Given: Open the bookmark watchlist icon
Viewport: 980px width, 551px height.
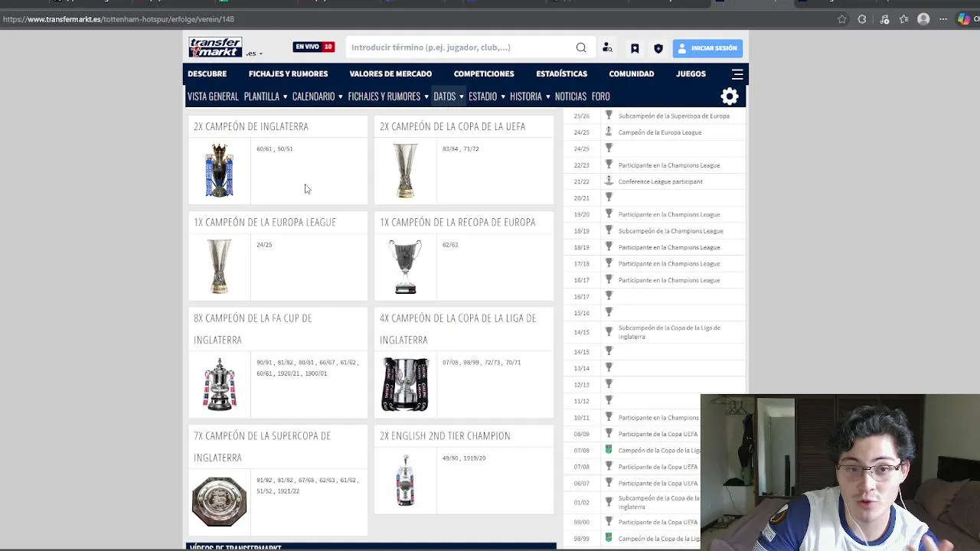Looking at the screenshot, I should coord(635,48).
